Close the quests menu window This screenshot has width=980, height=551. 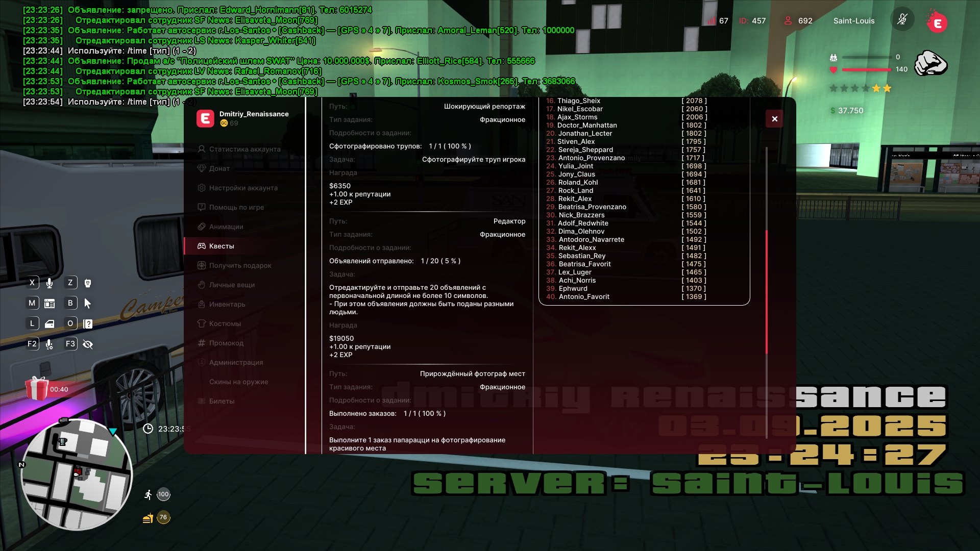coord(774,119)
